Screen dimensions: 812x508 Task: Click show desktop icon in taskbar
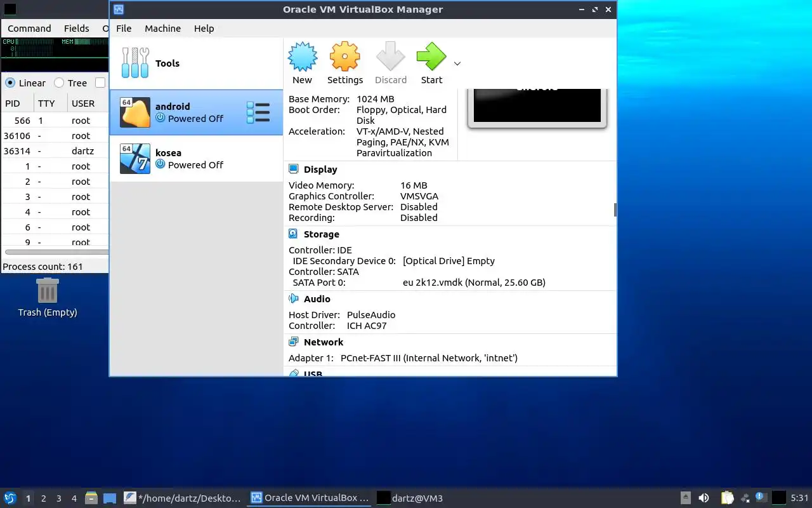tap(110, 498)
